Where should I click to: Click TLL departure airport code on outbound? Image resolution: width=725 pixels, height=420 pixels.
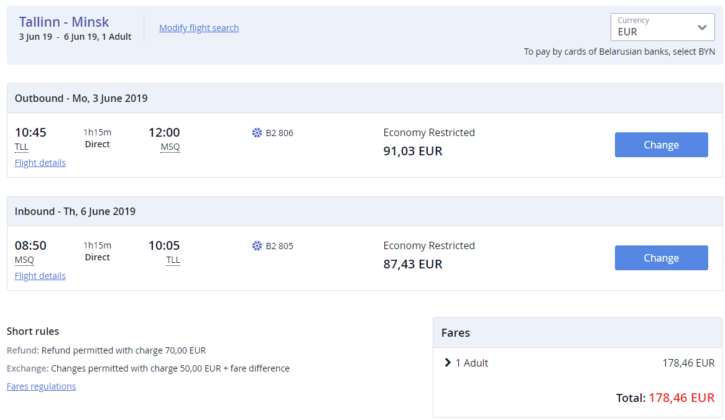coord(22,147)
